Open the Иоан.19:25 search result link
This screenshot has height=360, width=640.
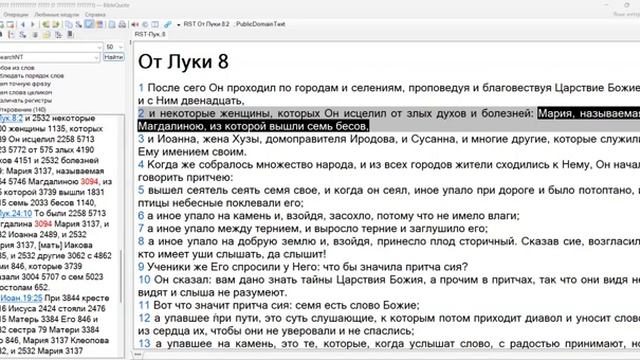[x=21, y=298]
